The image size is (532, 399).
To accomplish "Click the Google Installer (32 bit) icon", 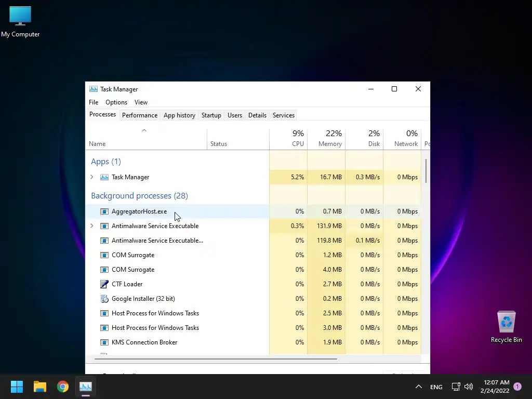I will [104, 299].
